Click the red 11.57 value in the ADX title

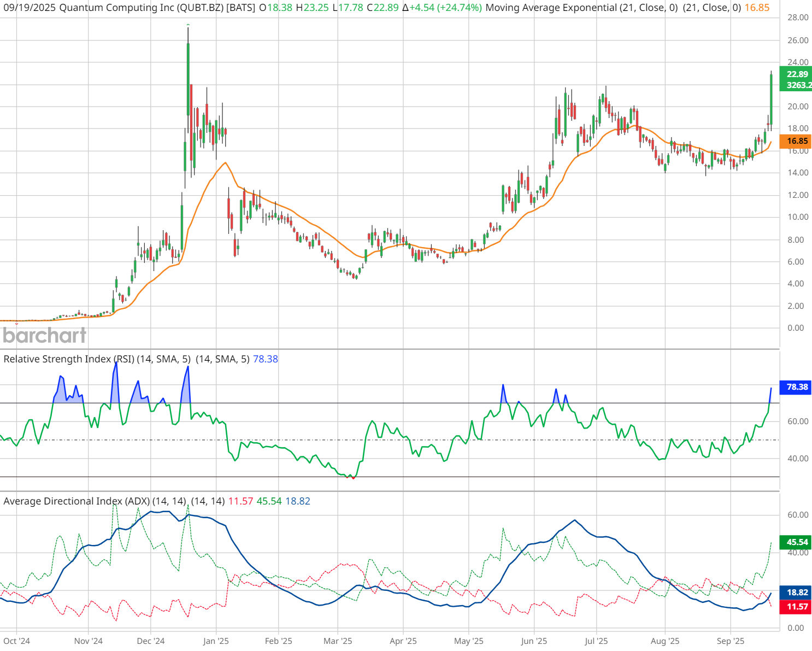point(240,501)
